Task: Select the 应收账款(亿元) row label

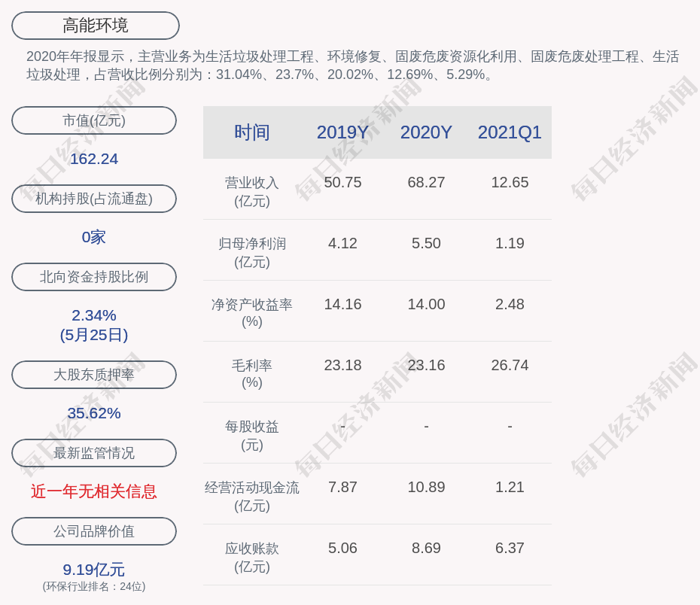Action: tap(252, 558)
